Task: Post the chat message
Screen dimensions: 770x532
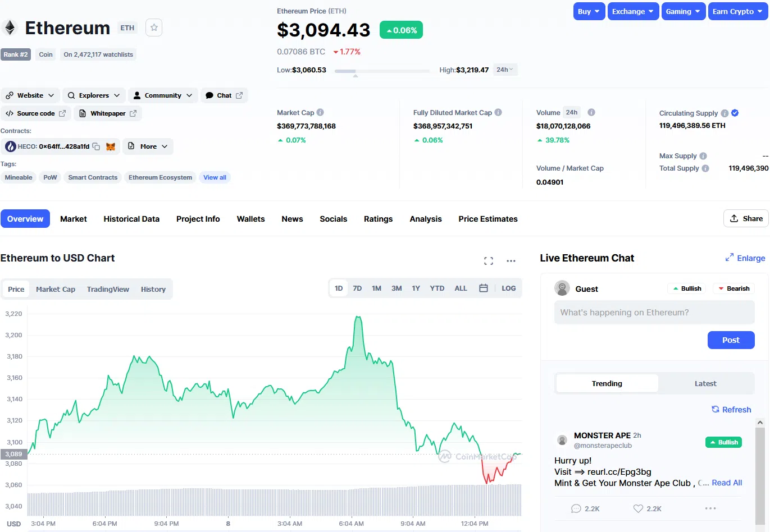Action: click(x=731, y=340)
